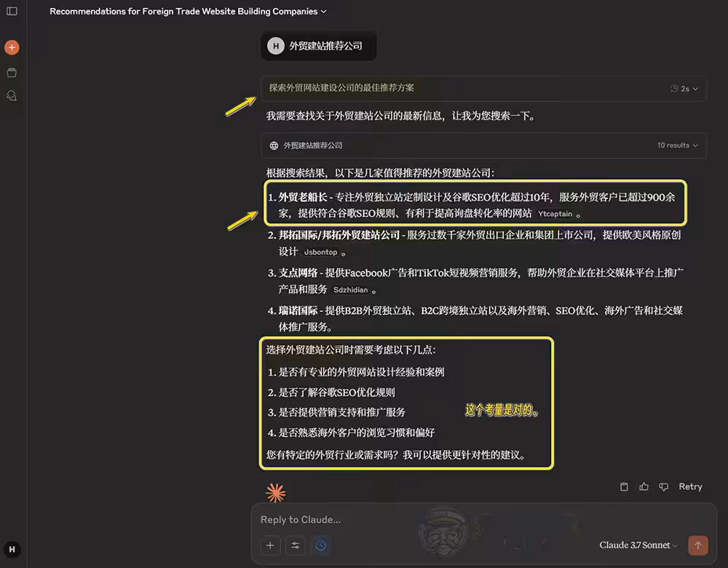The height and width of the screenshot is (568, 728).
Task: Click the plus attachment button in composer
Action: click(x=270, y=545)
